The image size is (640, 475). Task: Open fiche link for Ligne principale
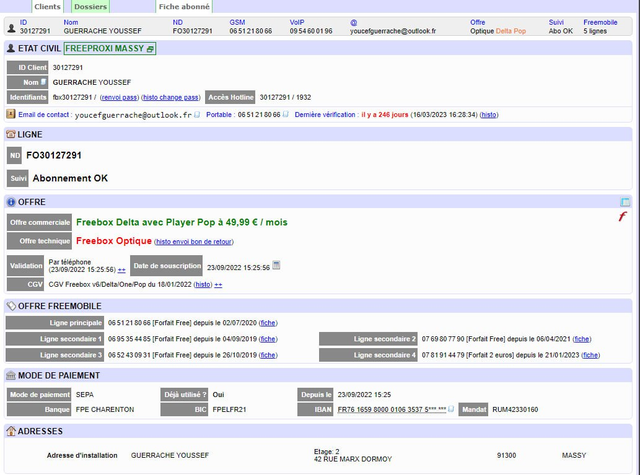pos(268,323)
